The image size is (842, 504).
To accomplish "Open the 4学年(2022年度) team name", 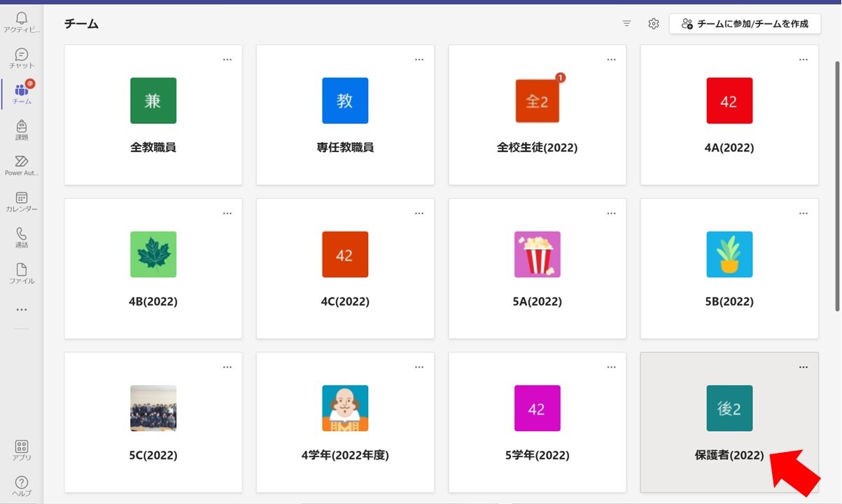I will tap(345, 455).
